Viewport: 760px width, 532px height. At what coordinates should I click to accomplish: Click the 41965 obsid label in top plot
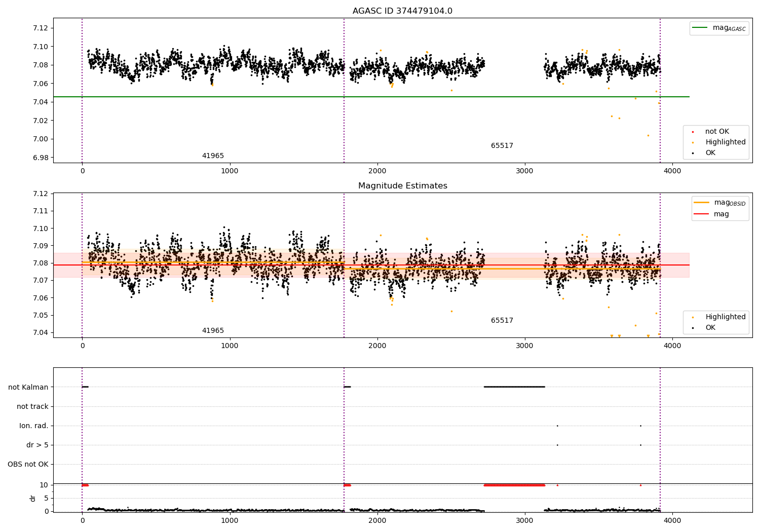point(213,156)
